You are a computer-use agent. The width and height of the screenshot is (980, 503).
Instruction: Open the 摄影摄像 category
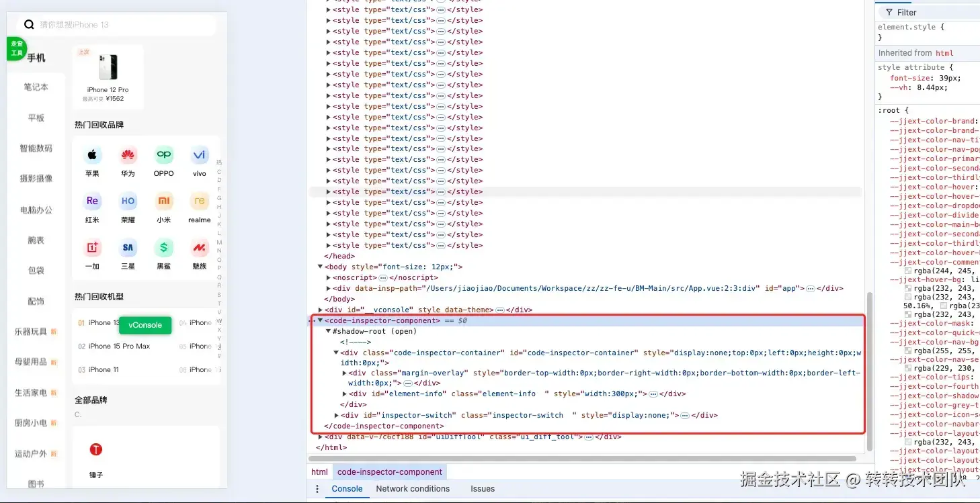(x=36, y=179)
